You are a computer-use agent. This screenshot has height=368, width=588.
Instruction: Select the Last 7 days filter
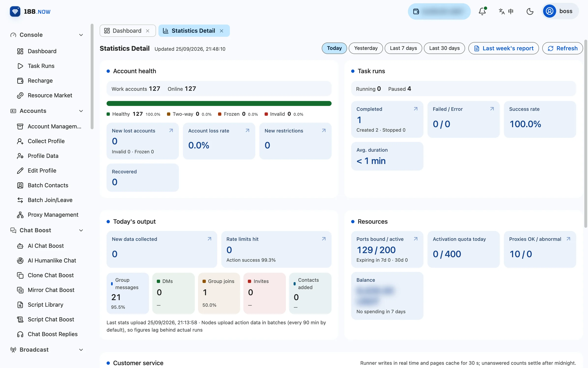point(403,48)
